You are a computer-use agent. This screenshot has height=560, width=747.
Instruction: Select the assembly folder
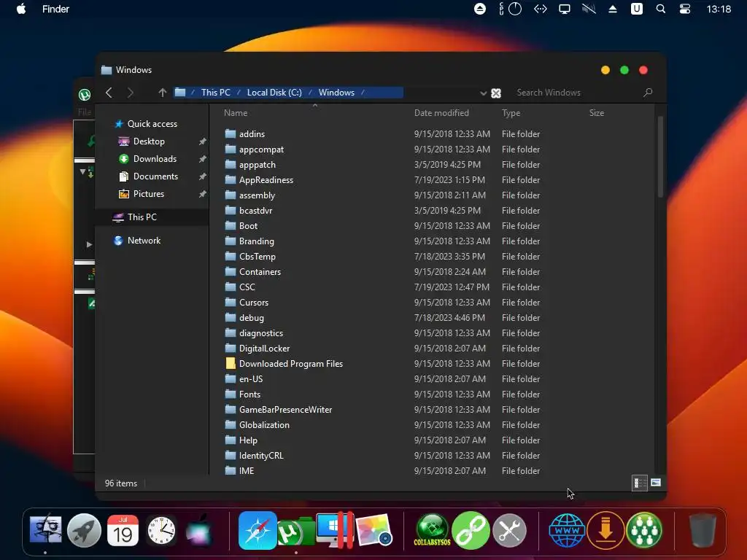click(258, 195)
